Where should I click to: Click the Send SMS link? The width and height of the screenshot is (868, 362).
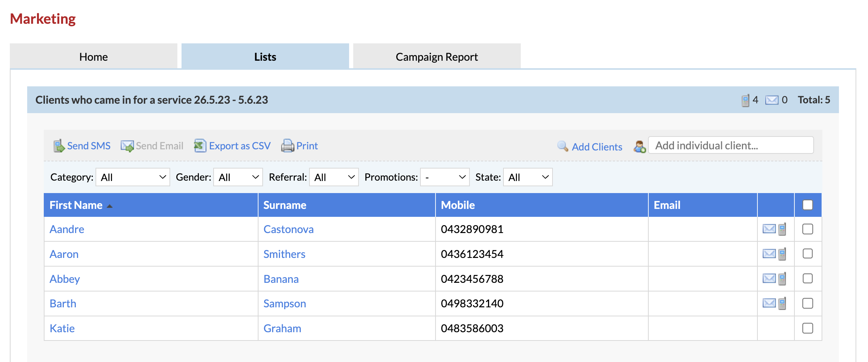(89, 146)
